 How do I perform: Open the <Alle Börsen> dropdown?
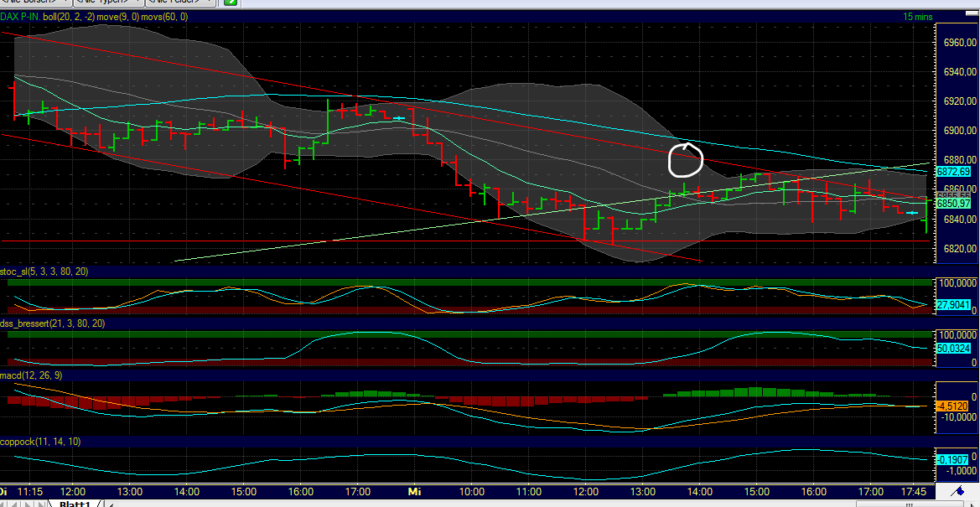click(34, 3)
